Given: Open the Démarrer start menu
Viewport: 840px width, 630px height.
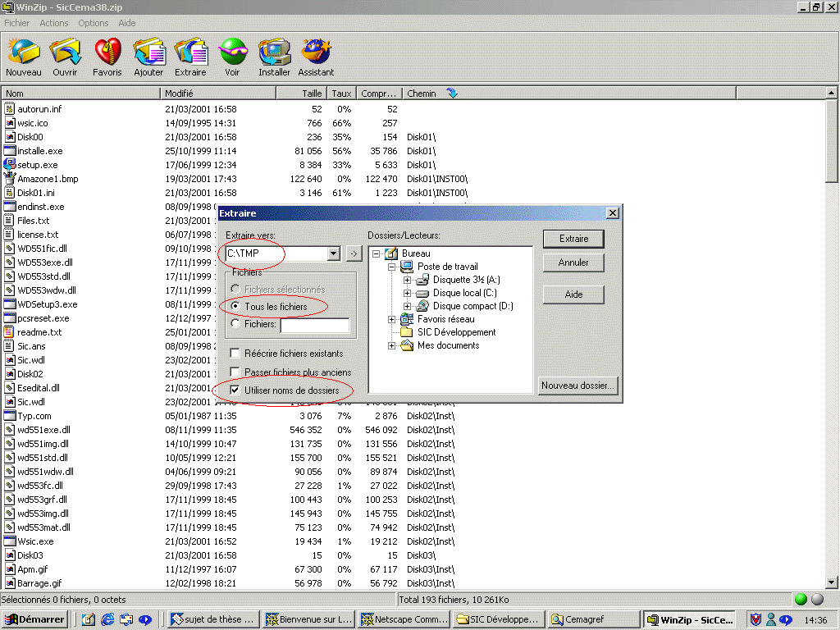Looking at the screenshot, I should (34, 619).
